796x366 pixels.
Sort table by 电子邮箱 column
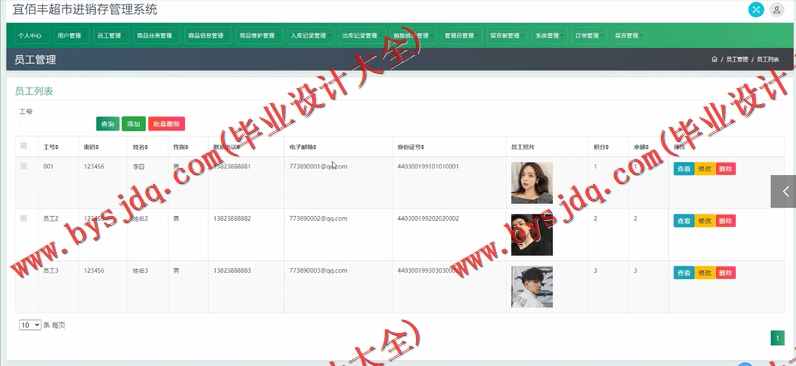[303, 147]
